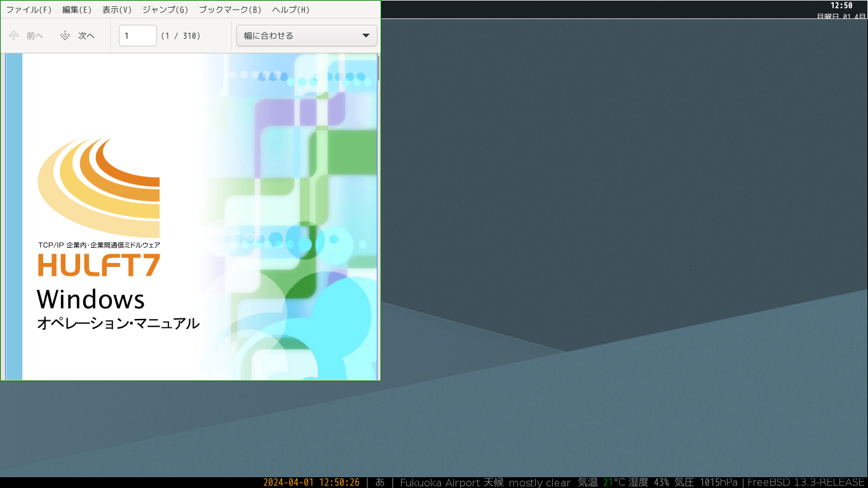Click the mostly clear weather status

point(539,482)
